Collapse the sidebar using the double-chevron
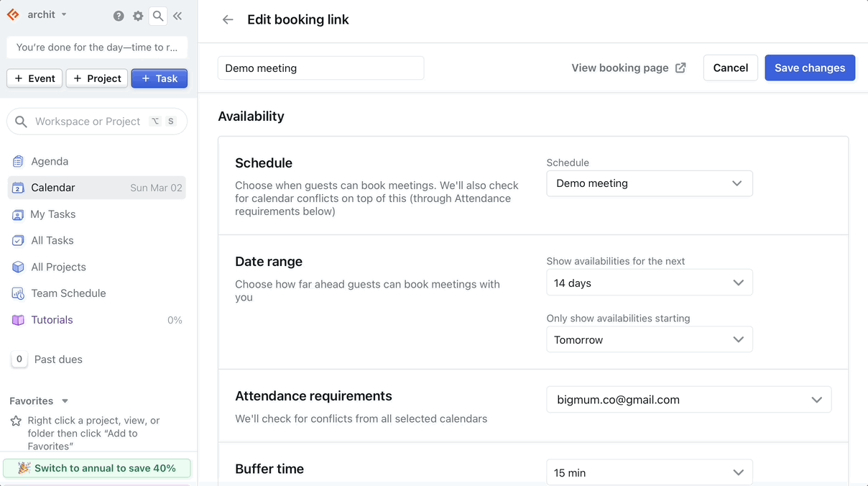The height and width of the screenshot is (486, 868). click(x=177, y=15)
